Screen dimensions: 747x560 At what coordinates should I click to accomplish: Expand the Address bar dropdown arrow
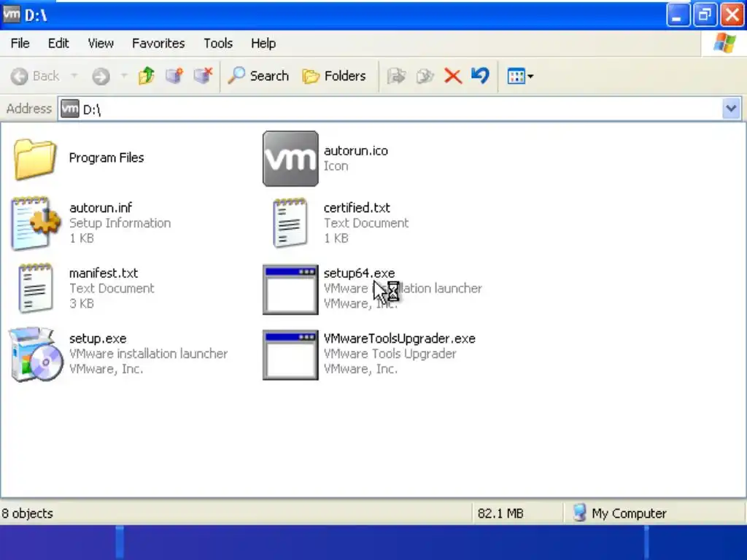click(x=731, y=109)
